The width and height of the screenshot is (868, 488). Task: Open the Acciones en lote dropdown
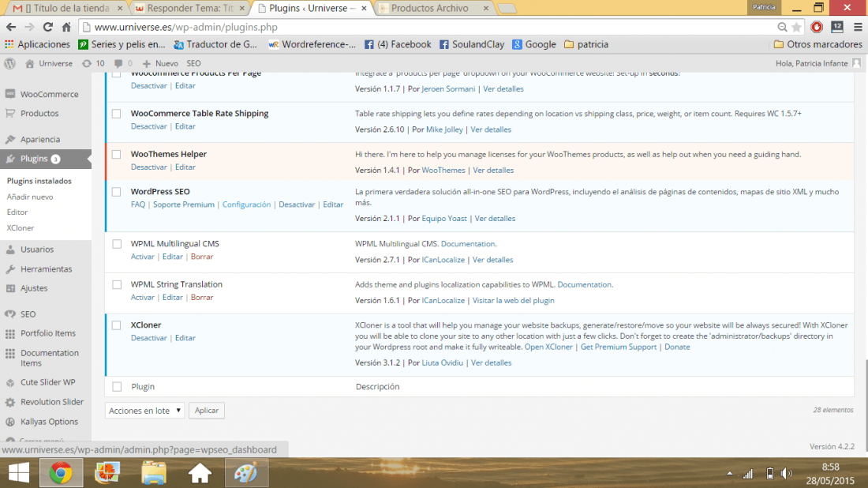[x=144, y=411]
